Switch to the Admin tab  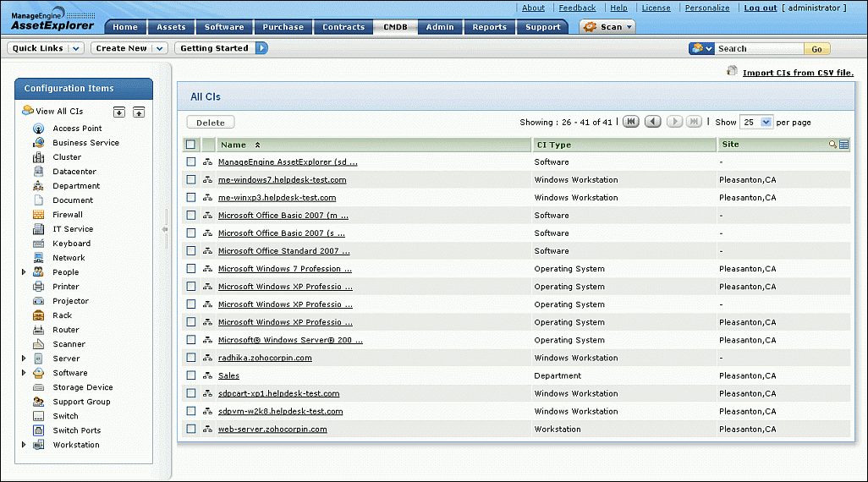click(440, 27)
